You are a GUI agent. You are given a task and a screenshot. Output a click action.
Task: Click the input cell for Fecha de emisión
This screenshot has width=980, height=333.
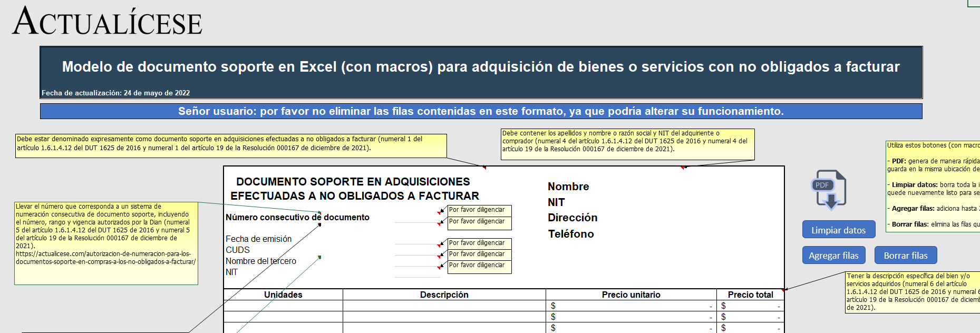(417, 239)
